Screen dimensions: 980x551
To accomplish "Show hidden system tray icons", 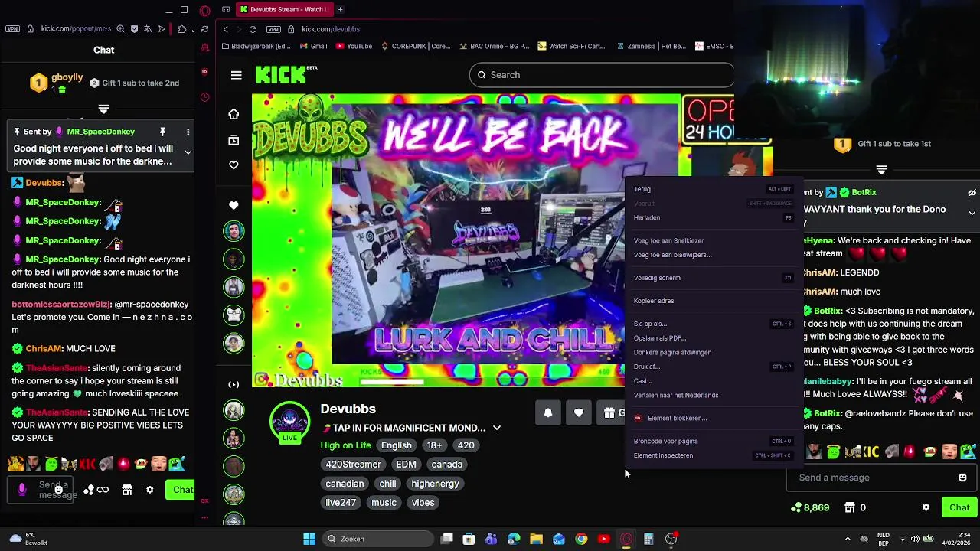I will 848,539.
